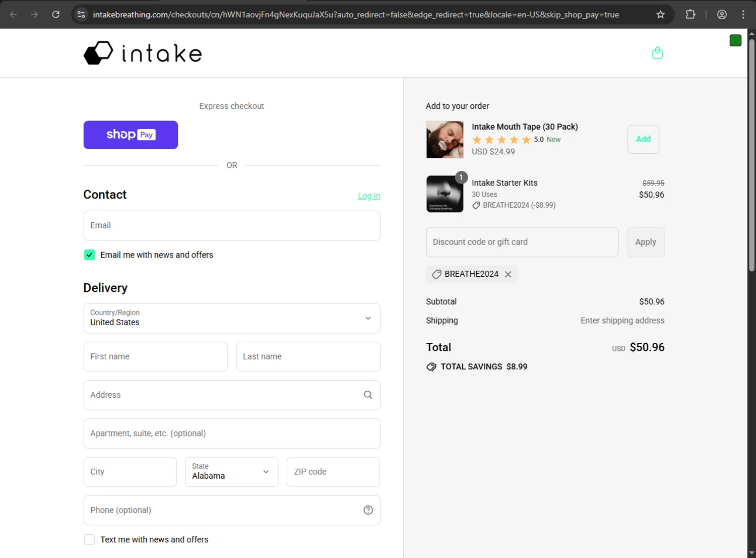The height and width of the screenshot is (558, 756).
Task: Click the page vertical scrollbar
Action: pyautogui.click(x=751, y=156)
